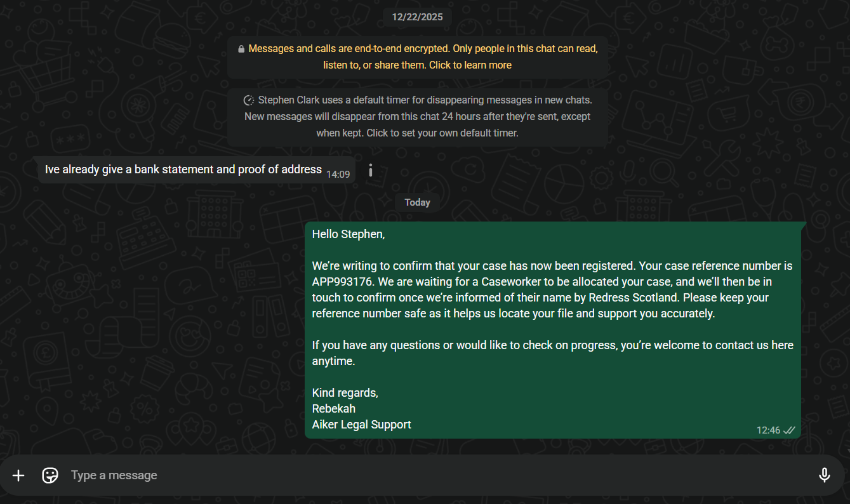Click the 'Rebekah' name in the signature
This screenshot has height=504, width=850.
(334, 409)
